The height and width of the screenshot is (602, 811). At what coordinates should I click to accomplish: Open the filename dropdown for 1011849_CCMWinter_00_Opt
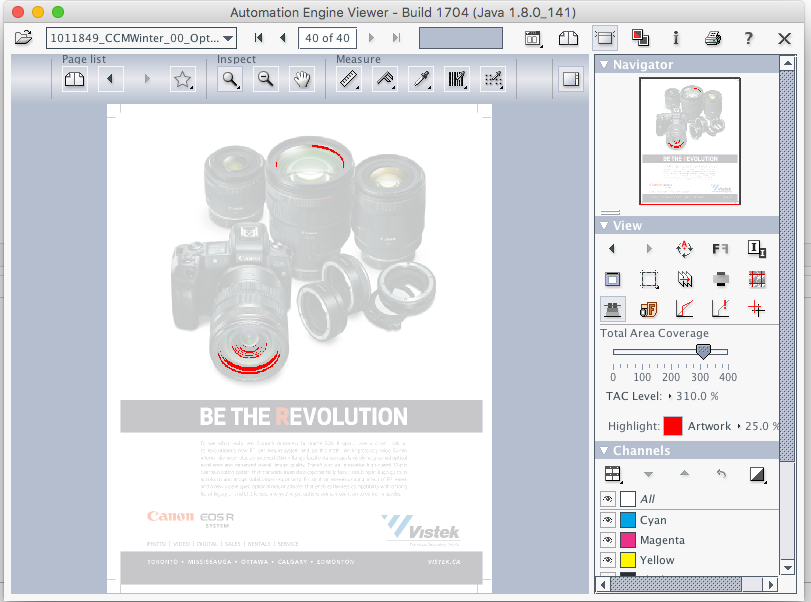(x=226, y=37)
